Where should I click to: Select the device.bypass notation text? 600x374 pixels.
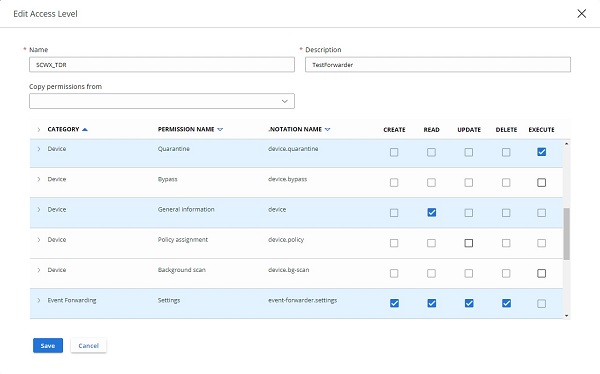click(287, 179)
